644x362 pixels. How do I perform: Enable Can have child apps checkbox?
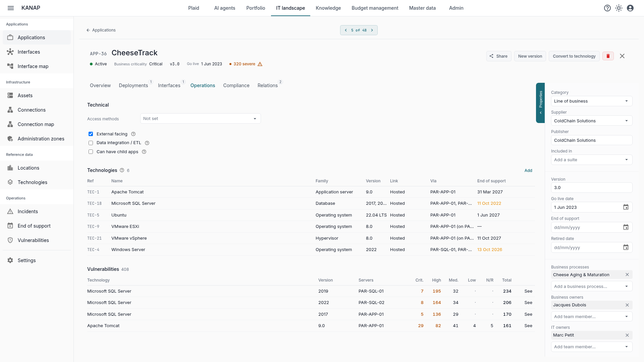91,152
